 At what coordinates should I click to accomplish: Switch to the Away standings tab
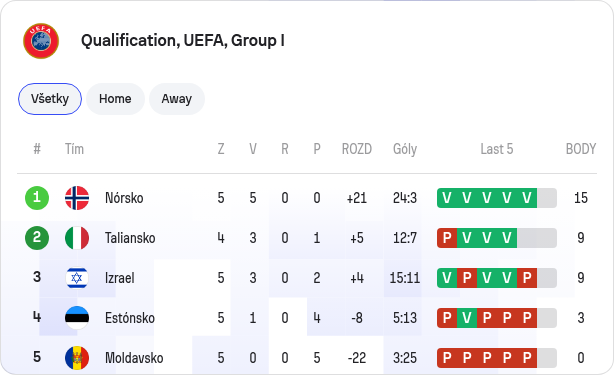click(177, 99)
